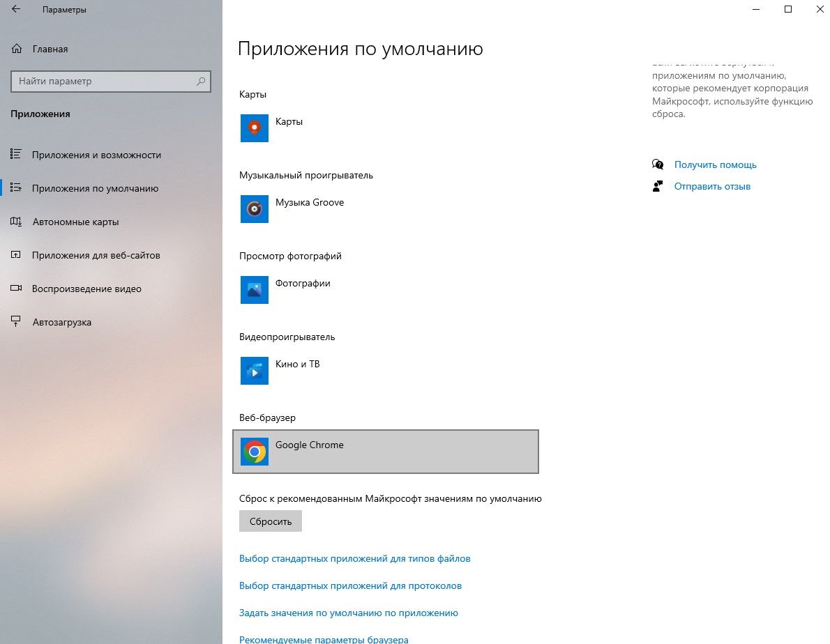This screenshot has width=830, height=644.
Task: Go to Приложения для веб-сайтов
Action: pos(96,255)
